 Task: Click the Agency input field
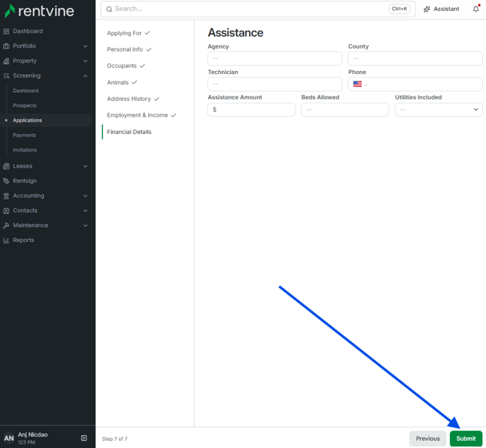pos(275,58)
